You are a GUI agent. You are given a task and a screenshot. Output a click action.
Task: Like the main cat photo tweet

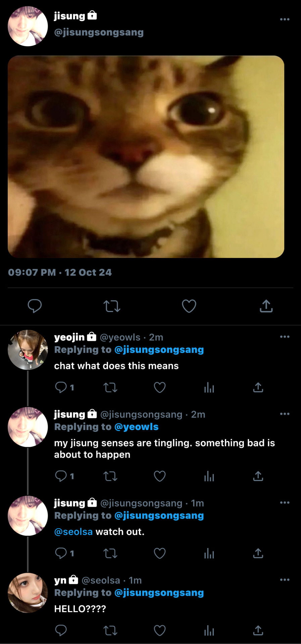click(189, 306)
